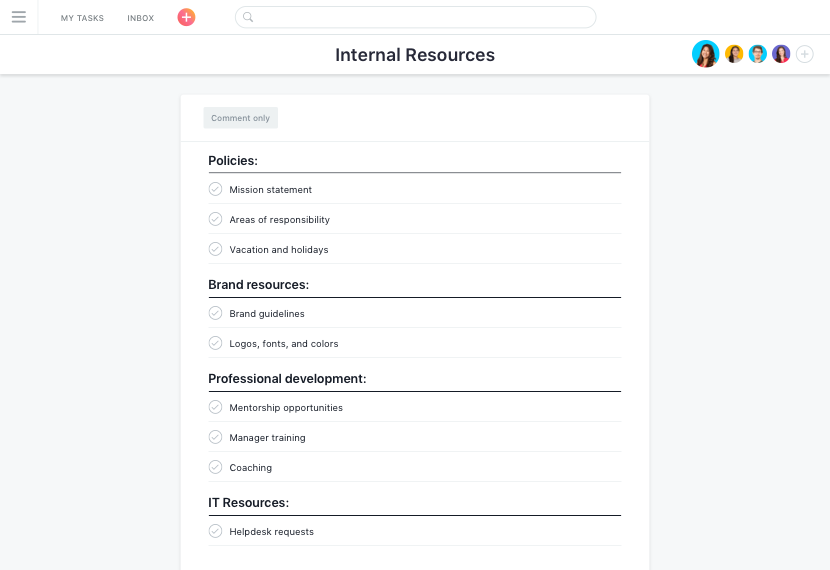Viewport: 830px width, 570px height.
Task: Focus the top search field
Action: coord(416,17)
